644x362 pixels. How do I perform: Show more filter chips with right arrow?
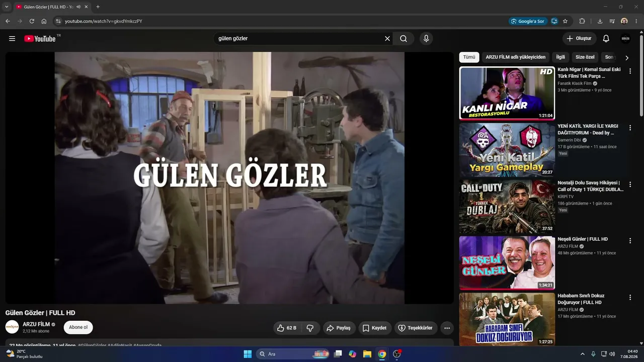tap(627, 58)
